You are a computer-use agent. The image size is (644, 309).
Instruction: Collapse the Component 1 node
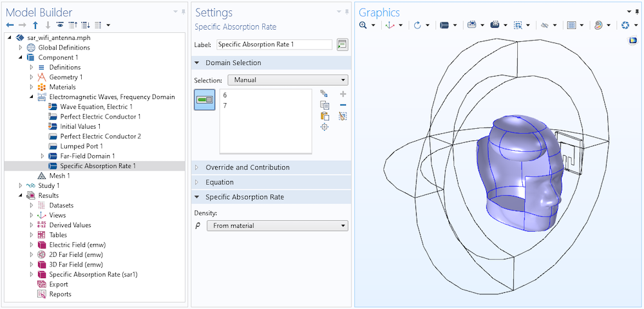21,57
